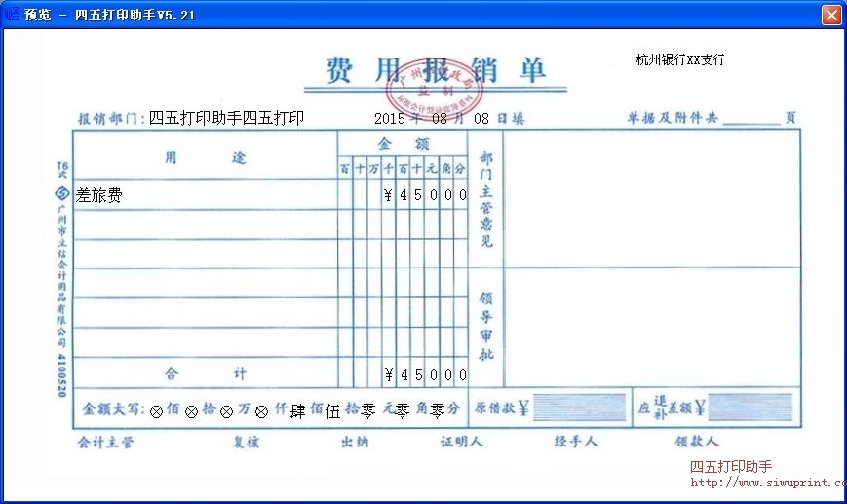Click the app icon in the title bar
The image size is (847, 504).
pyautogui.click(x=12, y=15)
